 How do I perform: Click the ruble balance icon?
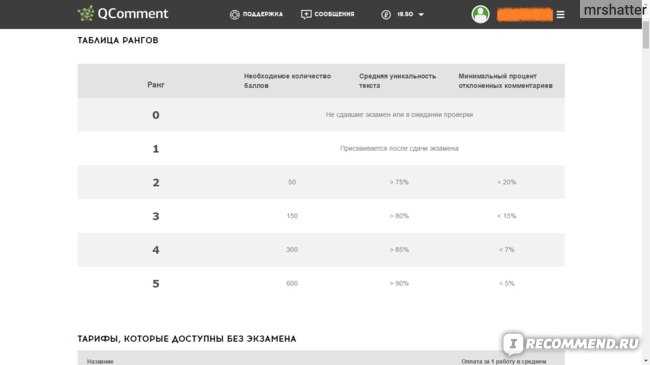coord(386,15)
